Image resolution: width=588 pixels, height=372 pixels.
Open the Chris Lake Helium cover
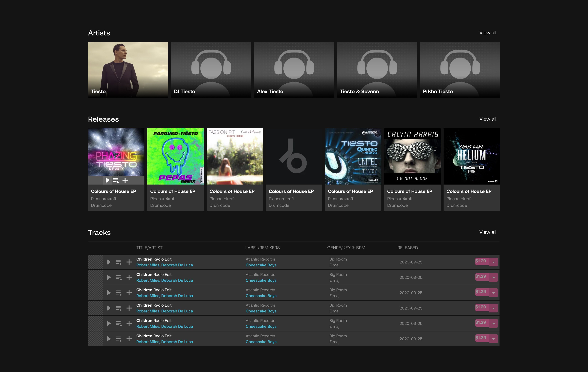click(x=472, y=156)
